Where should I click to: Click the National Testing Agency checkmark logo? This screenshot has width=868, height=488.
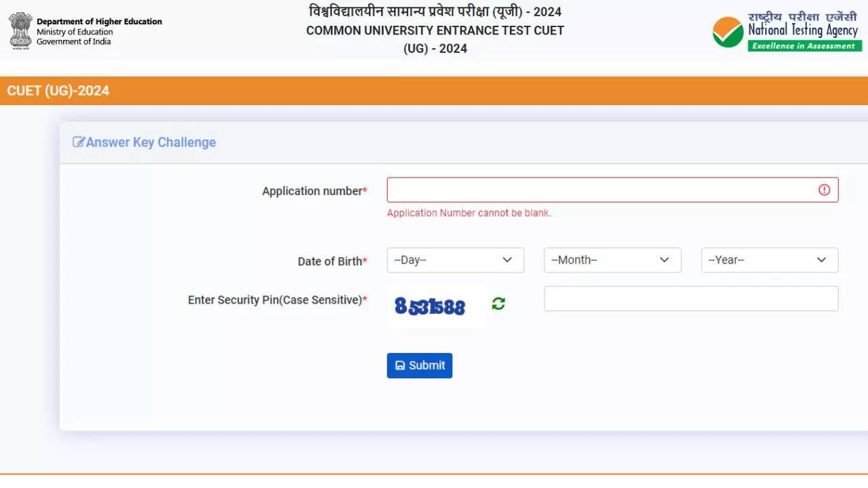point(728,32)
